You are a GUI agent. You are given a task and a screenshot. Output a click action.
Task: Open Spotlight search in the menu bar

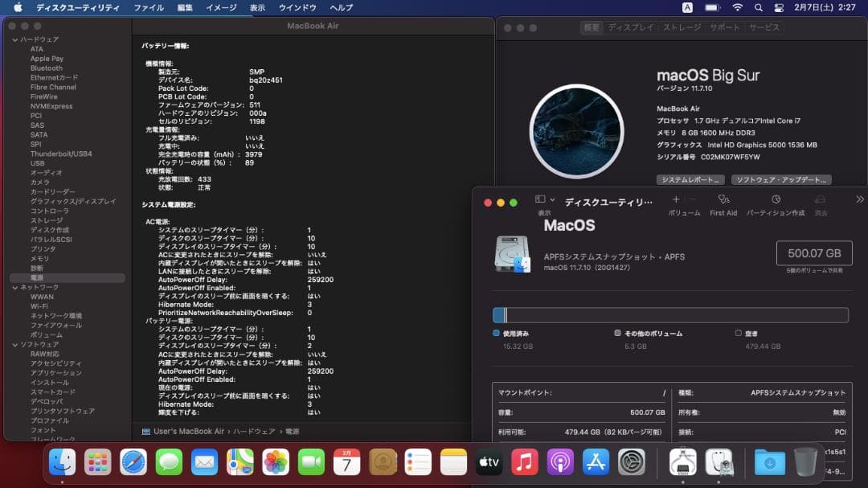tap(758, 7)
